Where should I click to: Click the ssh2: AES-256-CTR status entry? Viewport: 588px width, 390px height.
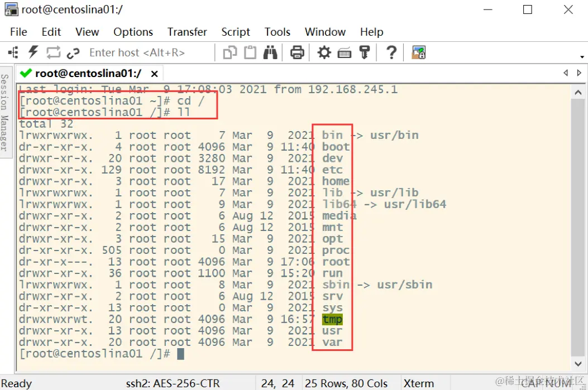click(x=173, y=383)
